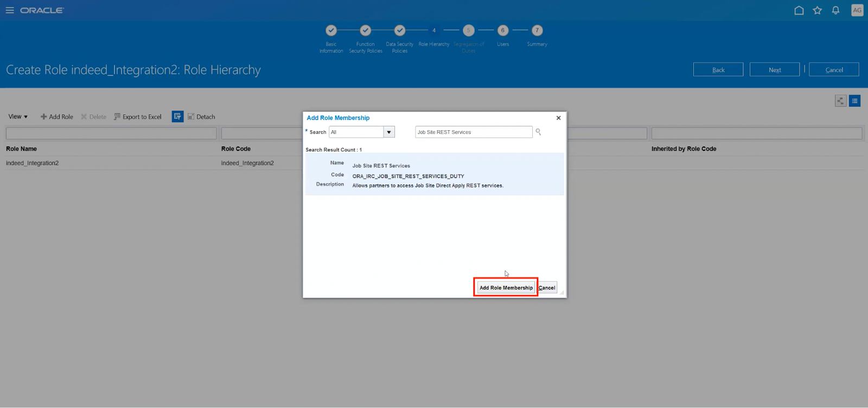Focus the role search text field
Screen dimensions: 868x408
click(x=474, y=132)
